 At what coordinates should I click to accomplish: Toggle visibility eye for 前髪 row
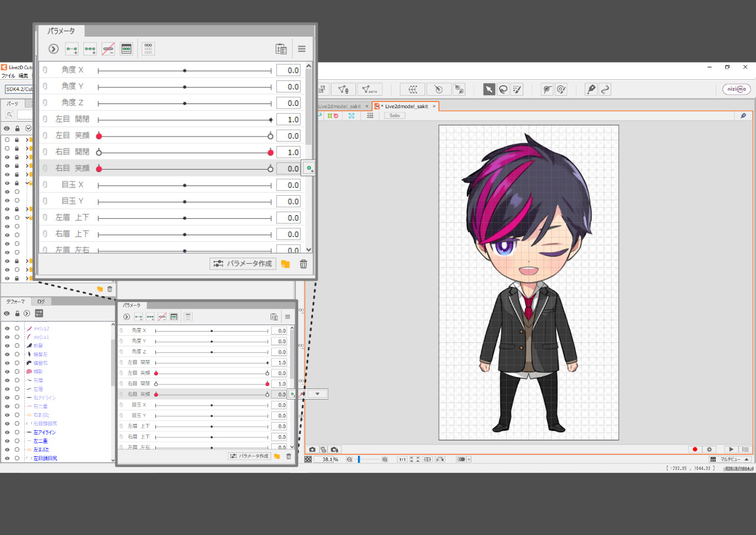pos(7,345)
